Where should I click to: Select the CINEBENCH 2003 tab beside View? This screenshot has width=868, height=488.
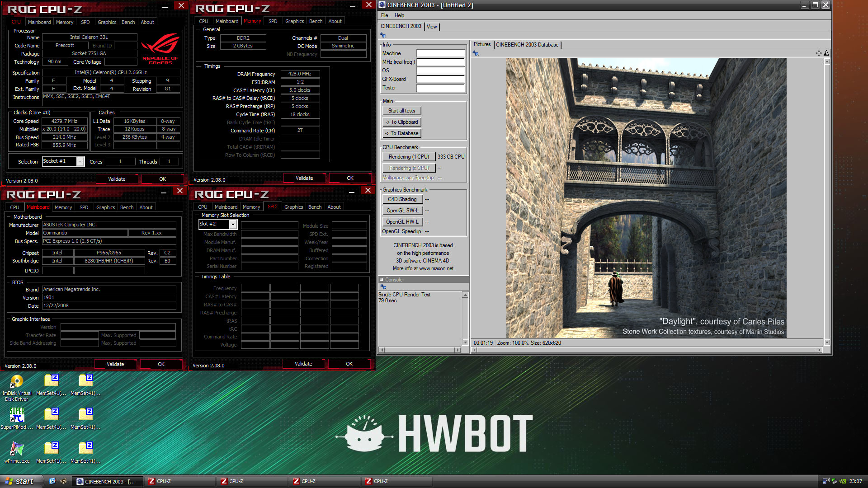coord(401,26)
